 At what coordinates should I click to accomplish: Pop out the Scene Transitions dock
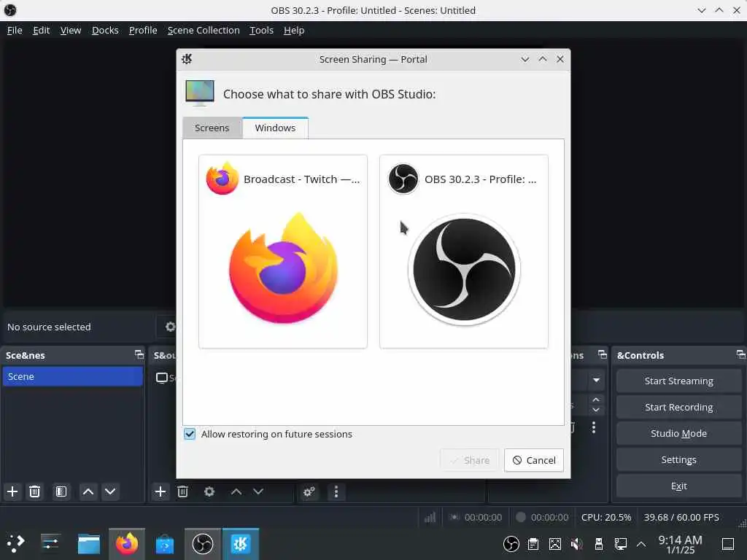[602, 354]
